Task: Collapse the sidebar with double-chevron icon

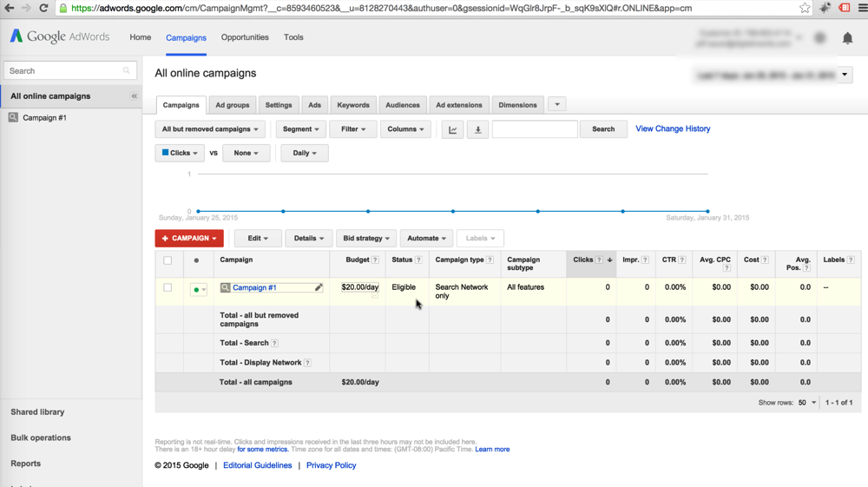Action: click(x=134, y=96)
